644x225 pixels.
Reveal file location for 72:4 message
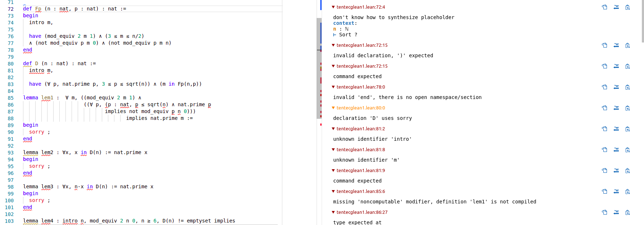click(x=605, y=7)
